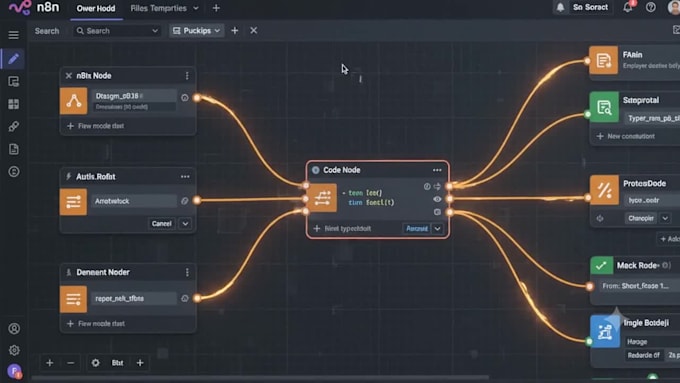Click the Cancel button in Autis.Rofat
The height and width of the screenshot is (383, 680).
(161, 224)
